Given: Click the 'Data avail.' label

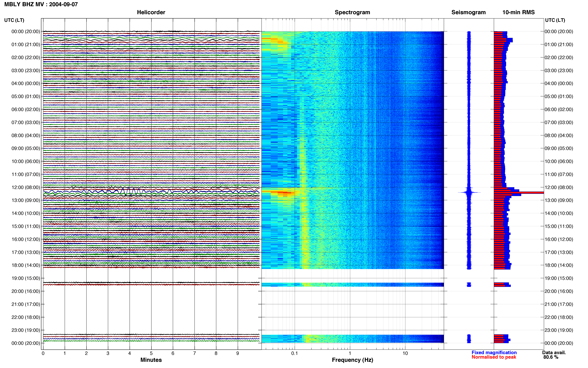Looking at the screenshot, I should click(554, 352).
